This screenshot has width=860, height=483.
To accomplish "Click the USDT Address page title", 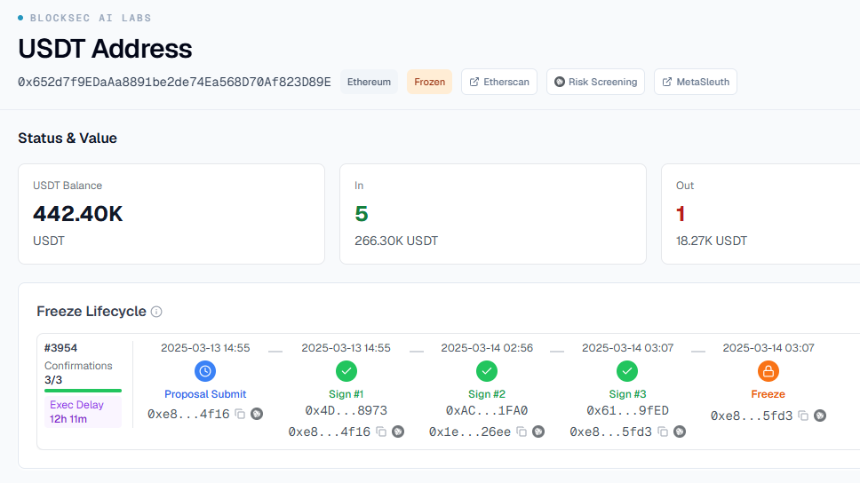I will (x=105, y=49).
